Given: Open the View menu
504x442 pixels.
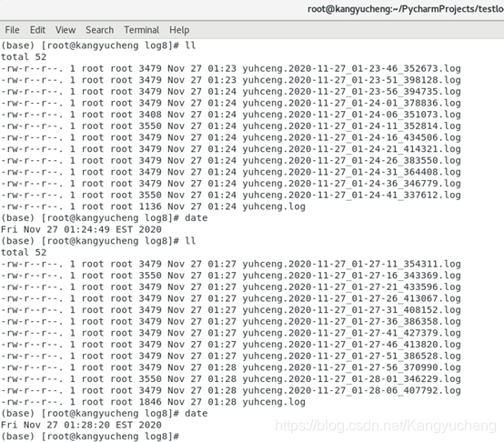Looking at the screenshot, I should coord(66,30).
